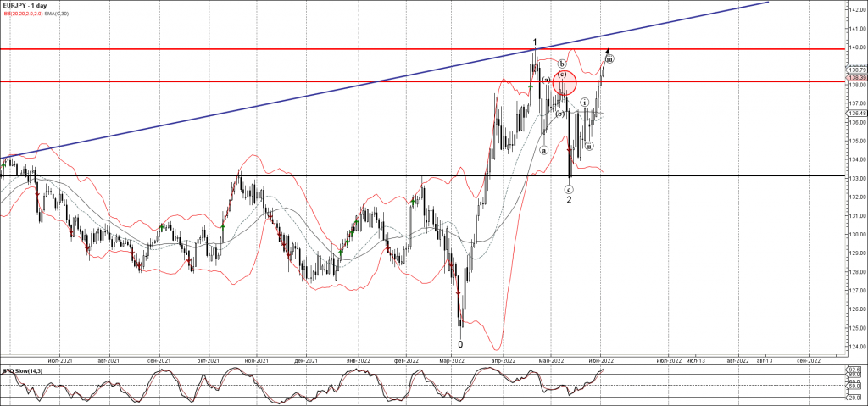Click the circled ii wave label
868x406 pixels.
588,146
